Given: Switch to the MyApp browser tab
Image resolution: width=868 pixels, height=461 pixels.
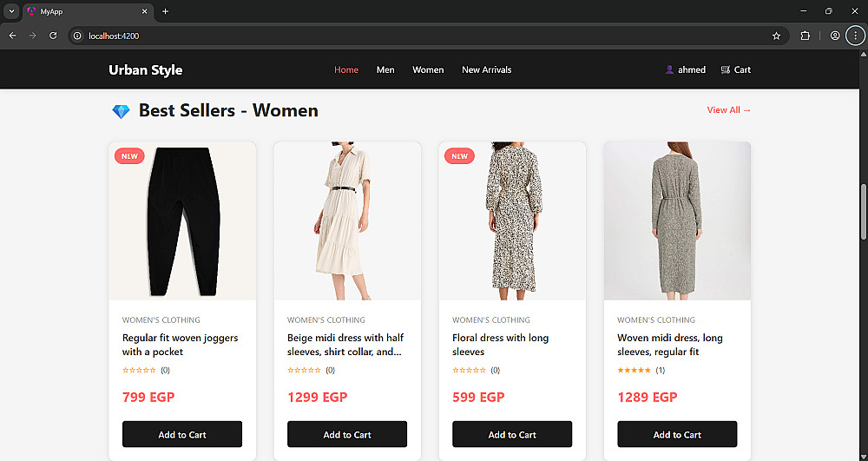Looking at the screenshot, I should point(82,11).
